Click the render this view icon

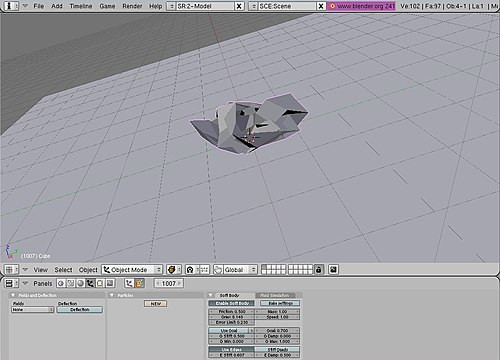pyautogui.click(x=333, y=270)
